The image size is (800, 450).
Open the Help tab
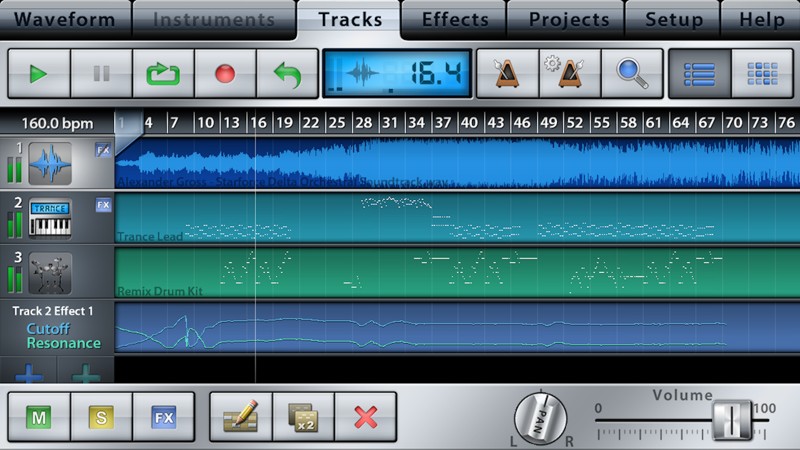(761, 19)
